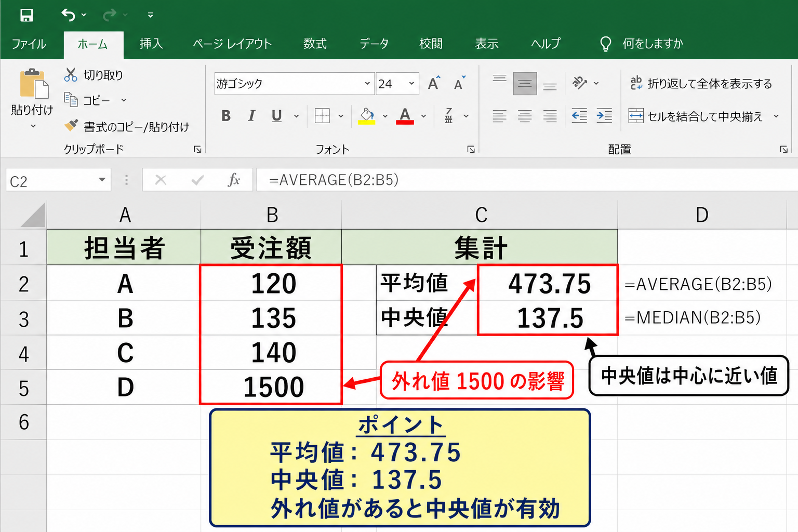The height and width of the screenshot is (532, 798).
Task: Select cell showing 473.75
Action: [x=549, y=284]
